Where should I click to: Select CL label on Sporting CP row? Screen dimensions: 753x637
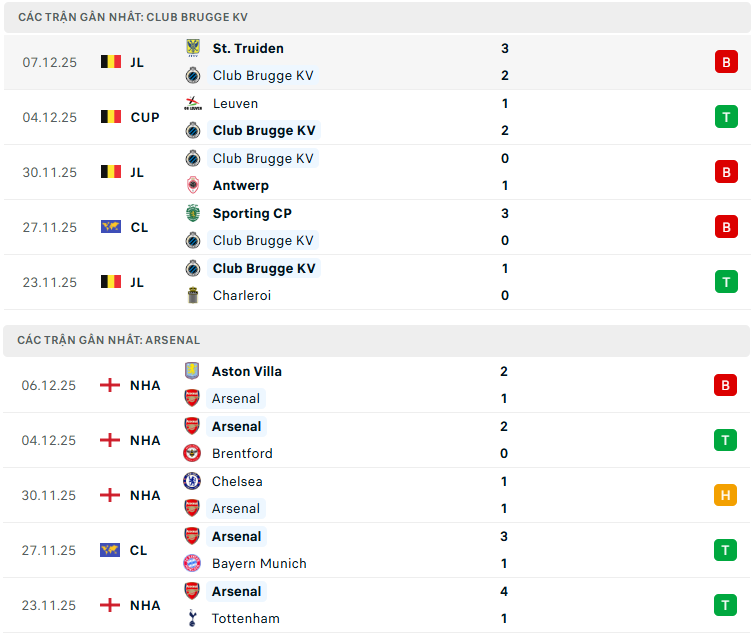(x=139, y=227)
